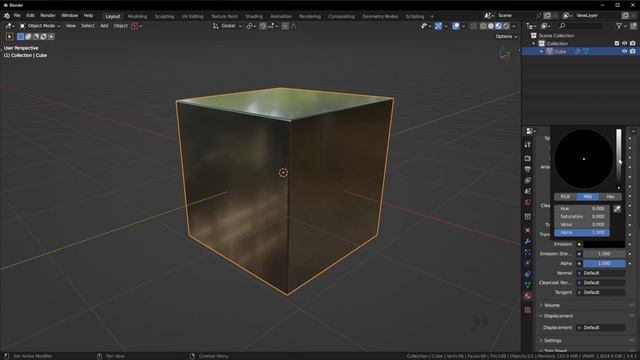Click the viewport View menu
The width and height of the screenshot is (640, 360).
71,26
